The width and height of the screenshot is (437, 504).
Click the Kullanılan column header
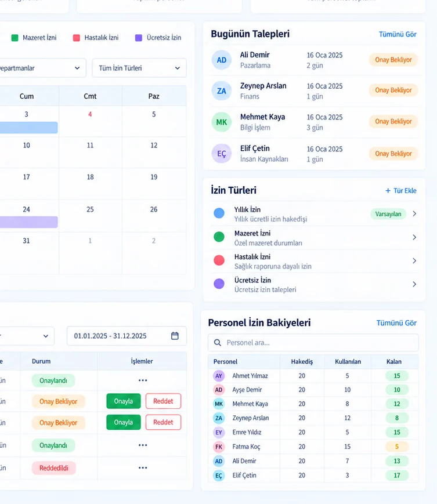point(348,361)
